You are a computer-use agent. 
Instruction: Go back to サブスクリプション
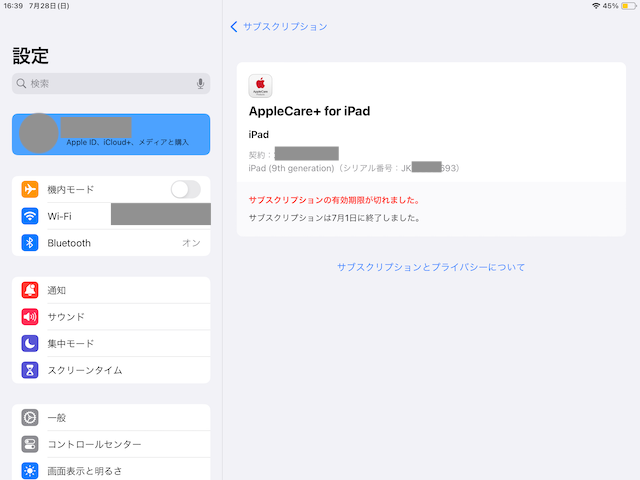279,26
